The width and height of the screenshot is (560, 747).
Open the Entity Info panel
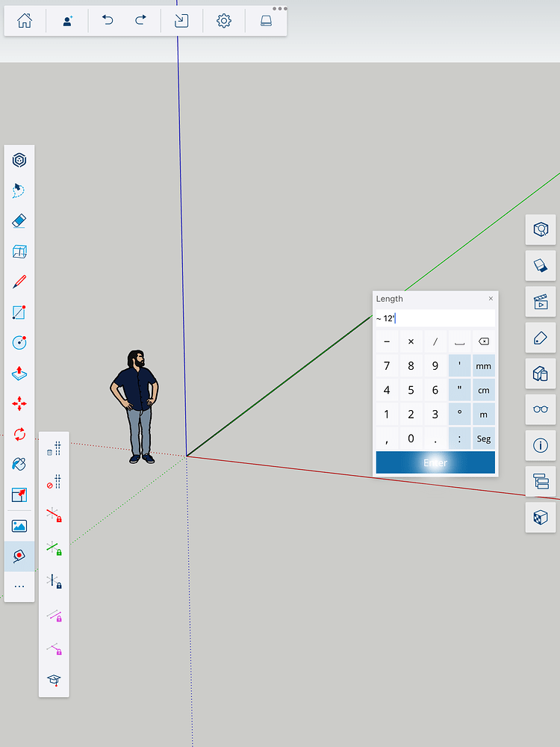[541, 445]
